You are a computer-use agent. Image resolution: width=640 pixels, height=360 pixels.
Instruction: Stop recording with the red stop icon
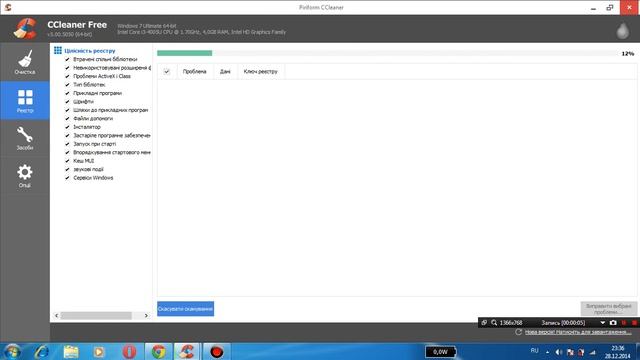point(634,322)
